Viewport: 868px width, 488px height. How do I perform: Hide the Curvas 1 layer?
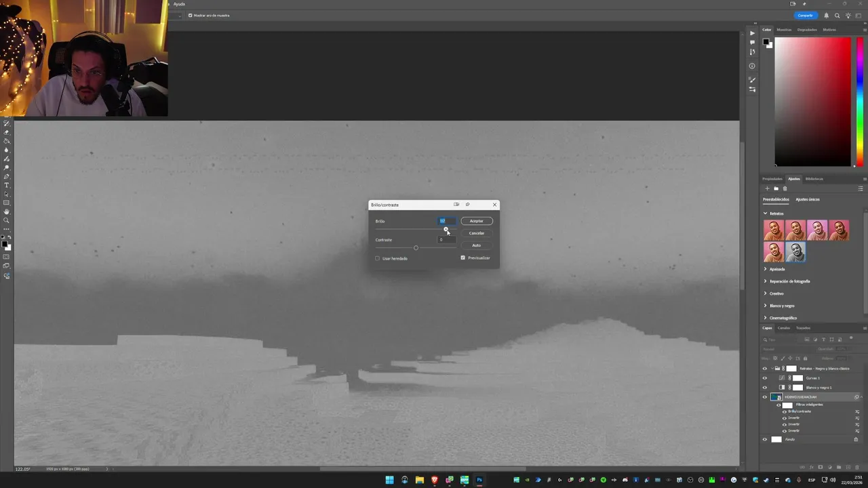coord(765,378)
